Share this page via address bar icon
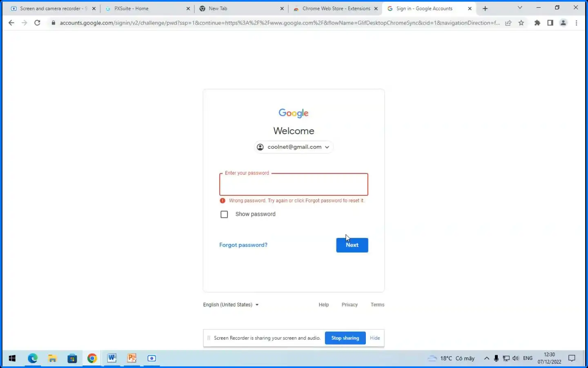This screenshot has width=588, height=368. point(508,23)
